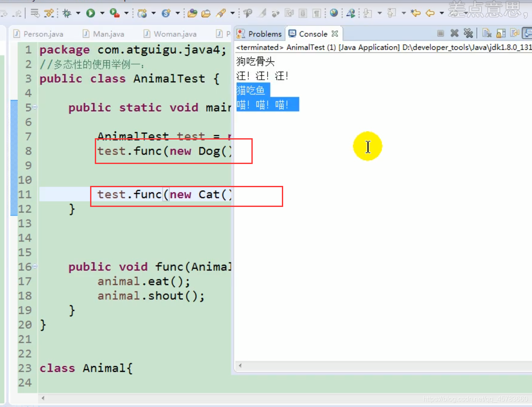This screenshot has width=532, height=407.
Task: Open the Problems tab
Action: pos(260,33)
